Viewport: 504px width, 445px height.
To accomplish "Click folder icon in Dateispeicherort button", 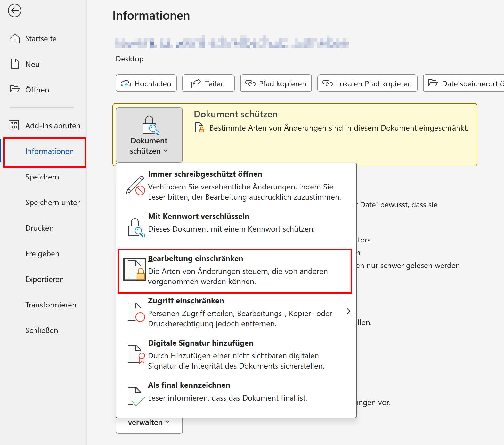I will 433,83.
